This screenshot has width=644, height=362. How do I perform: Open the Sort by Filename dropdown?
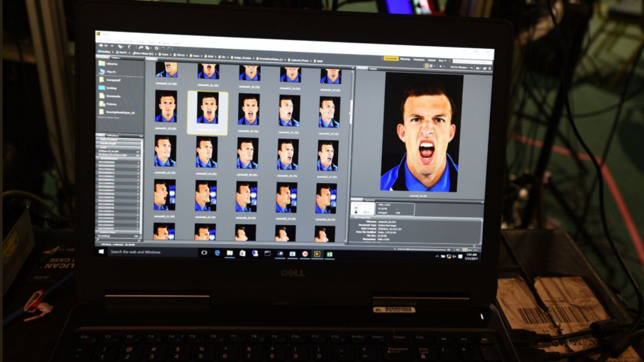point(459,67)
